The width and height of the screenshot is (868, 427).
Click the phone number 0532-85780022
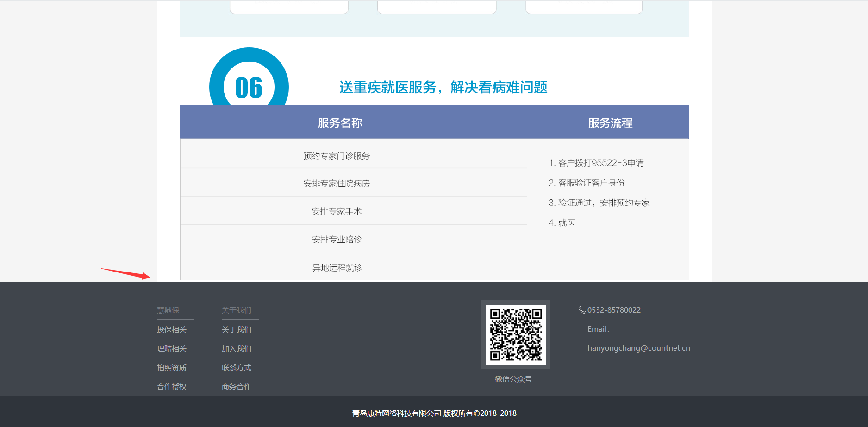614,310
